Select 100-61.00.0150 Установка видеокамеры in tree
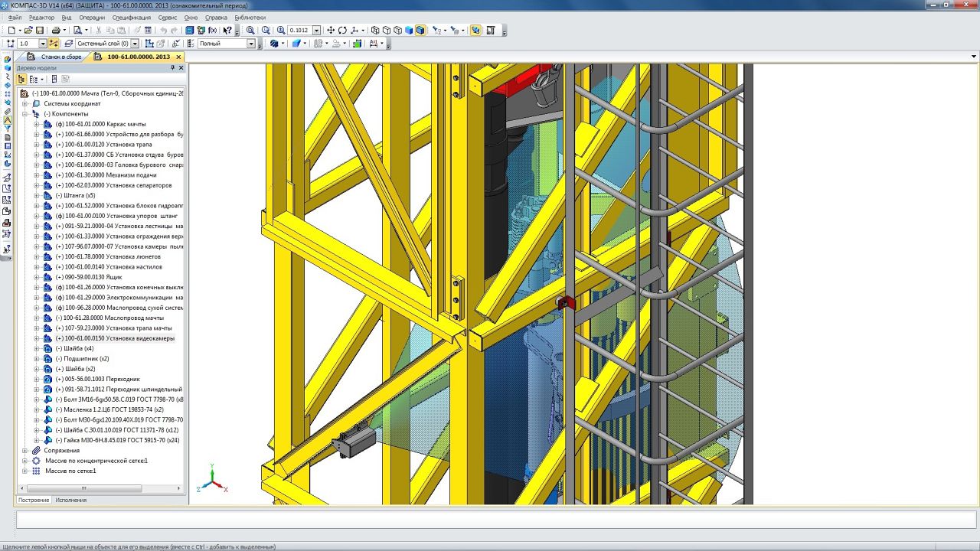The image size is (980, 551). (115, 338)
